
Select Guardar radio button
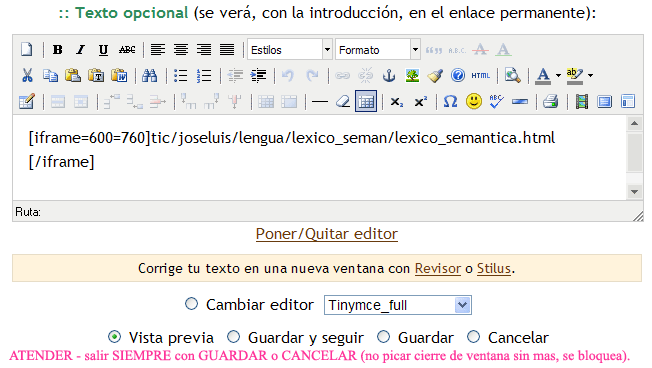[x=383, y=337]
